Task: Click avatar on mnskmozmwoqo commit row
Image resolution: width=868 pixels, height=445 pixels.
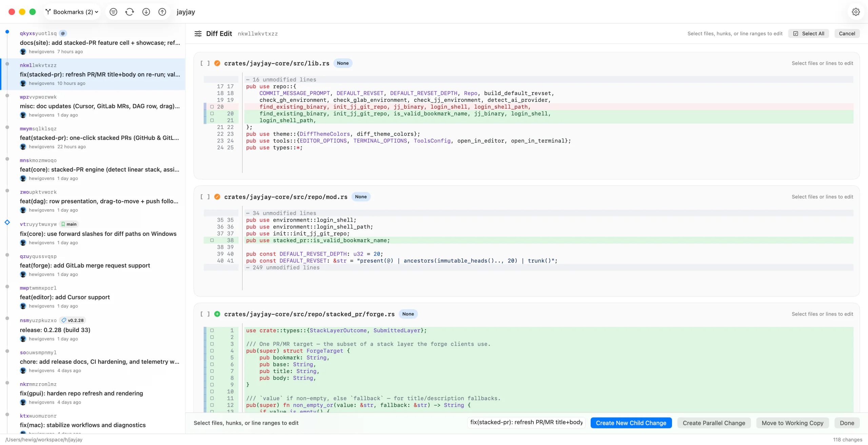Action: pos(23,179)
